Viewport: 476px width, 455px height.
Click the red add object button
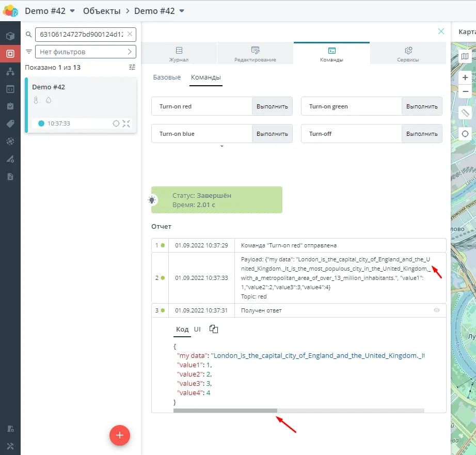[x=119, y=435]
